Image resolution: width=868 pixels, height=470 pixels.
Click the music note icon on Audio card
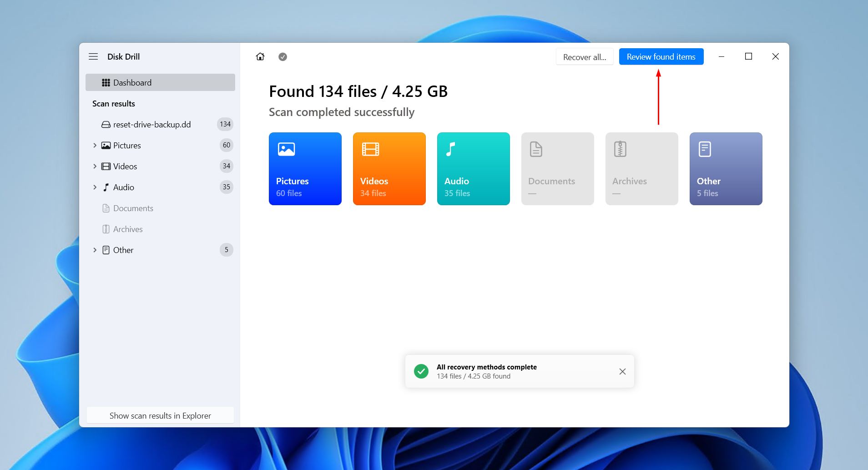[450, 149]
